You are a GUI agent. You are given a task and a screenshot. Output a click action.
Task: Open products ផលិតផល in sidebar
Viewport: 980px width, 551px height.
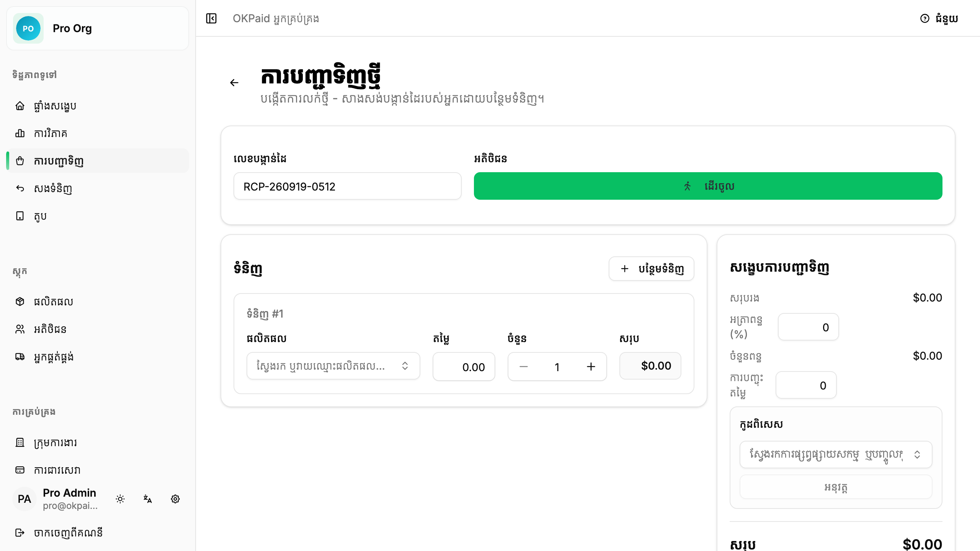click(98, 302)
